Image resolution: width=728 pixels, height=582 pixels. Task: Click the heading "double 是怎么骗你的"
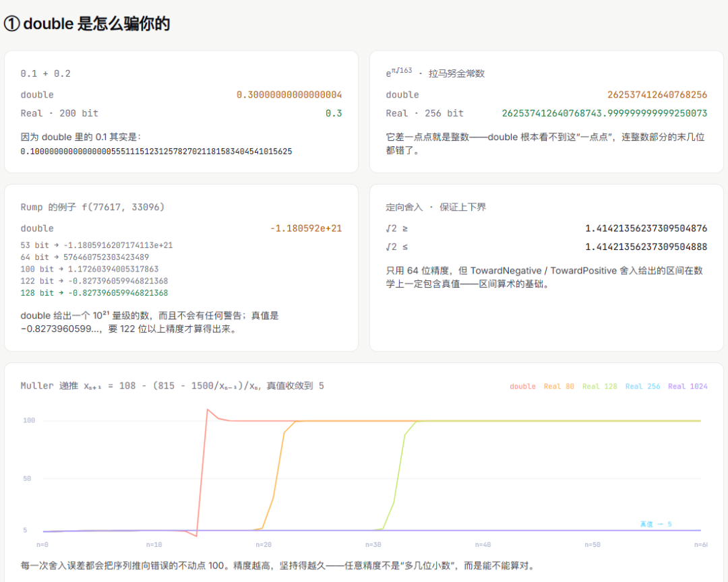pyautogui.click(x=87, y=23)
